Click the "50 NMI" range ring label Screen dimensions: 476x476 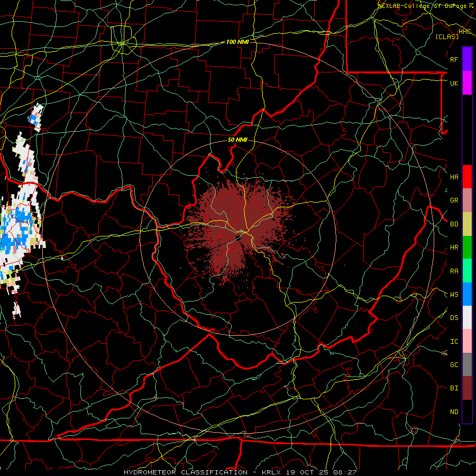[x=237, y=140]
